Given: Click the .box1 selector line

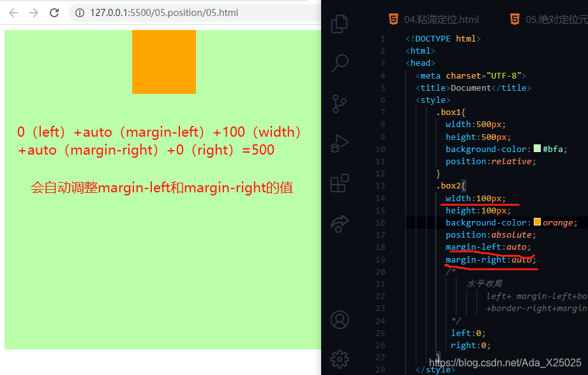Looking at the screenshot, I should pyautogui.click(x=450, y=112).
